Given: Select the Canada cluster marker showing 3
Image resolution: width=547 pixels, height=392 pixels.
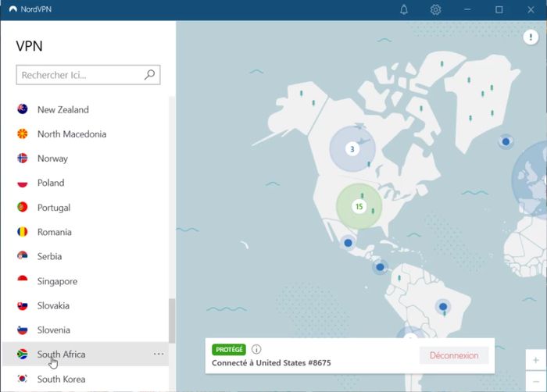Looking at the screenshot, I should (352, 149).
